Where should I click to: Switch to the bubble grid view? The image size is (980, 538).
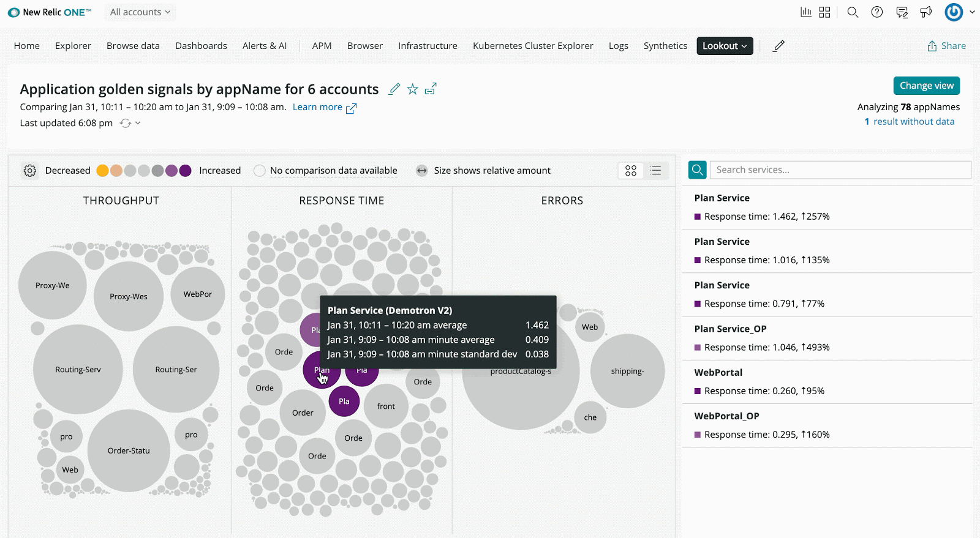pos(631,171)
